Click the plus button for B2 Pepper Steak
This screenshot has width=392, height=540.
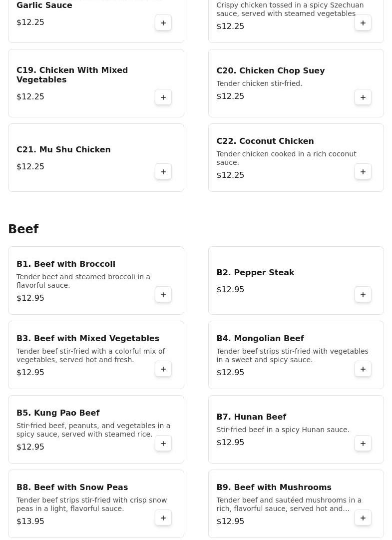click(x=363, y=294)
